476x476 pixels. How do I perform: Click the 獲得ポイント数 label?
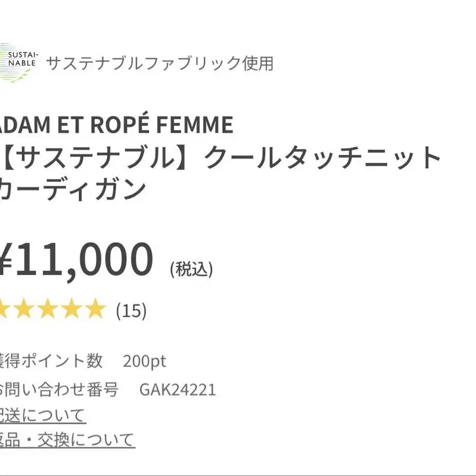click(x=51, y=361)
